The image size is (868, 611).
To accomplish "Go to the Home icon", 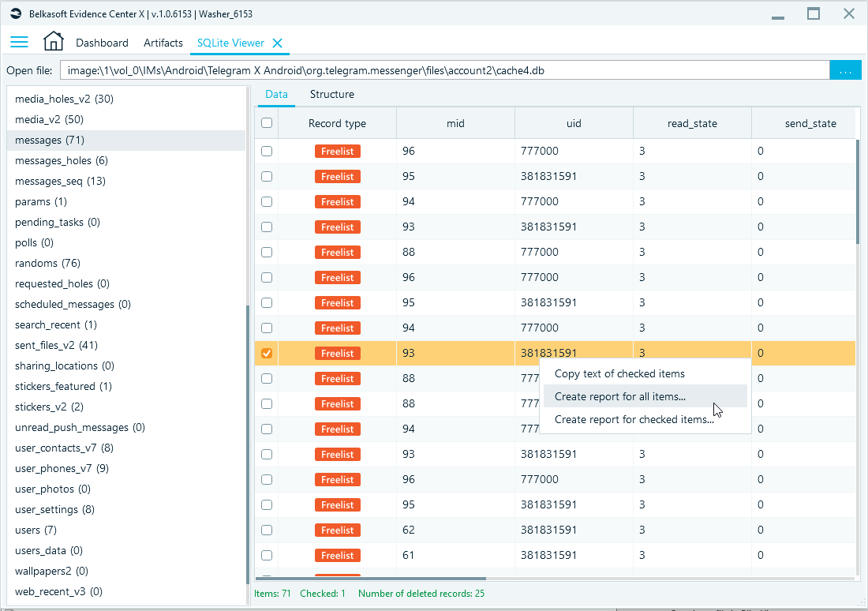I will 53,42.
